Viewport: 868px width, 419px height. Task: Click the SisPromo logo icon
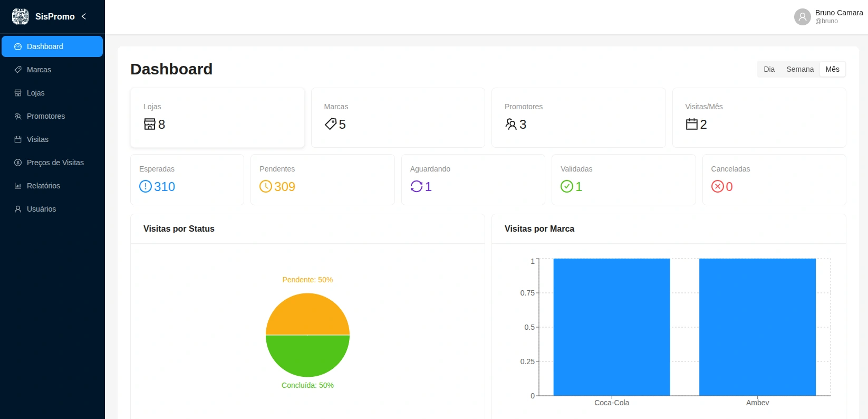pos(21,16)
